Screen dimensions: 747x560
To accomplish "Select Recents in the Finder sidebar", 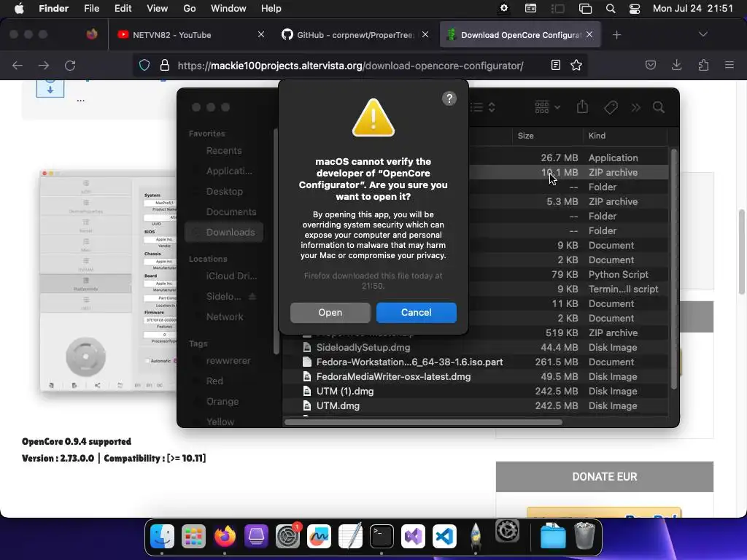I will click(x=223, y=150).
